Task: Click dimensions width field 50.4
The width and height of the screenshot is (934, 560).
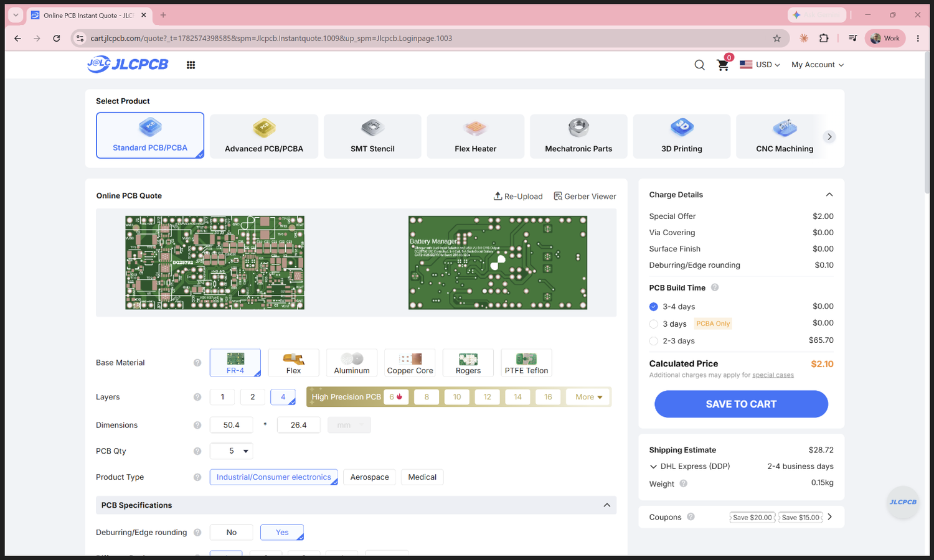Action: [x=232, y=425]
